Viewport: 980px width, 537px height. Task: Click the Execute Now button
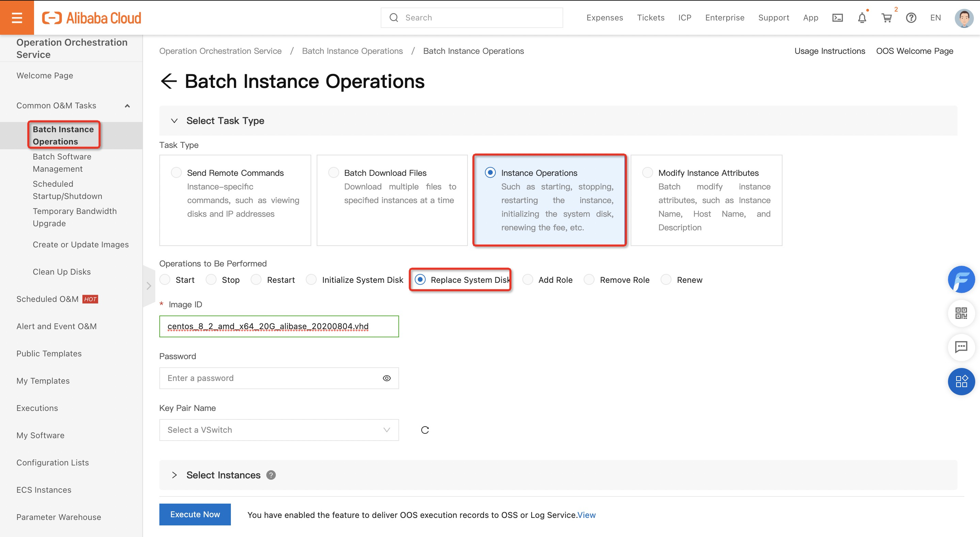coord(195,515)
